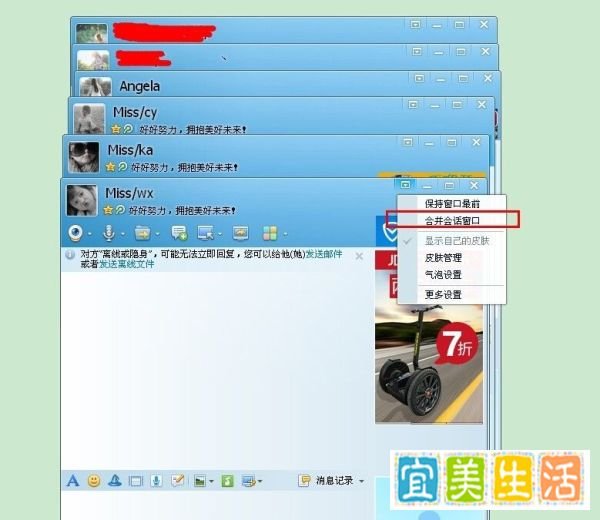Expand remote desktop dropdown arrow
Screen dimensions: 600x520
click(220, 234)
